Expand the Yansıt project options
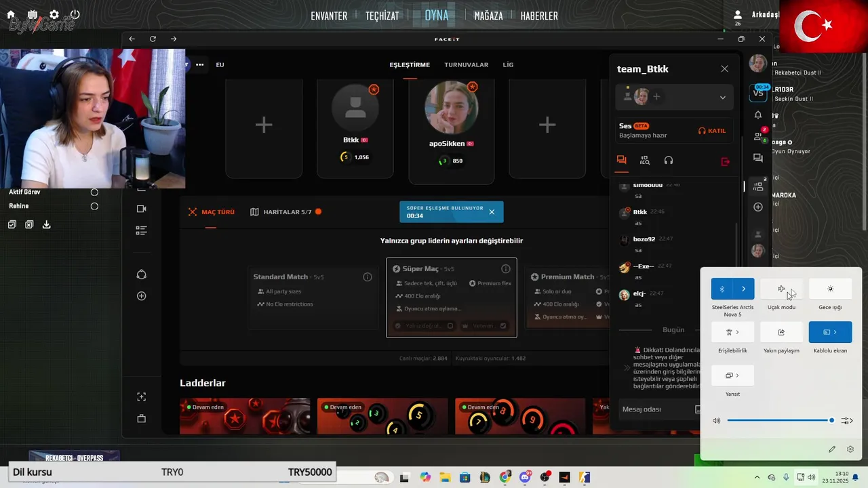Viewport: 868px width, 488px height. pos(732,375)
